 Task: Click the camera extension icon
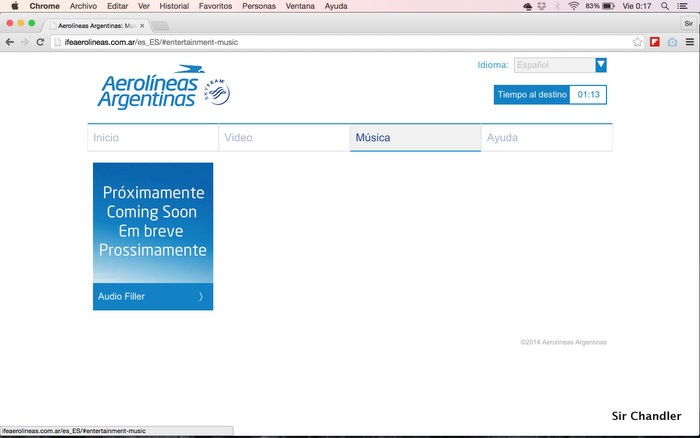tap(672, 42)
